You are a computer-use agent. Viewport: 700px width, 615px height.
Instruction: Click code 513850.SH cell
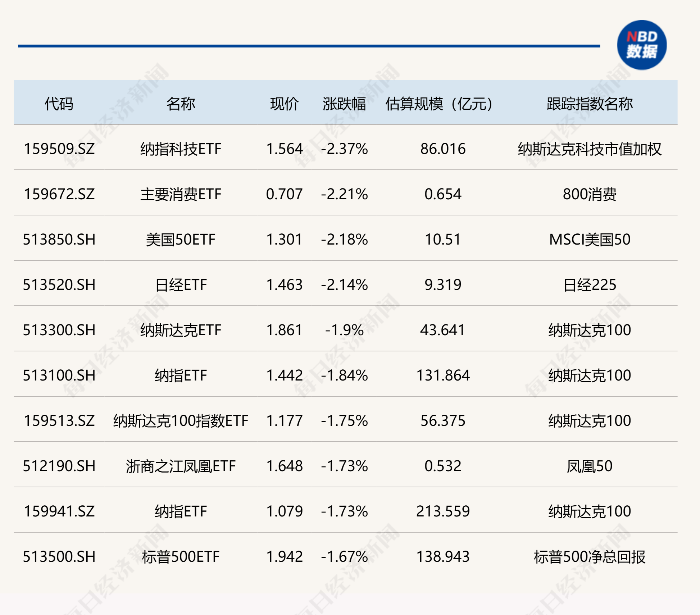click(59, 240)
